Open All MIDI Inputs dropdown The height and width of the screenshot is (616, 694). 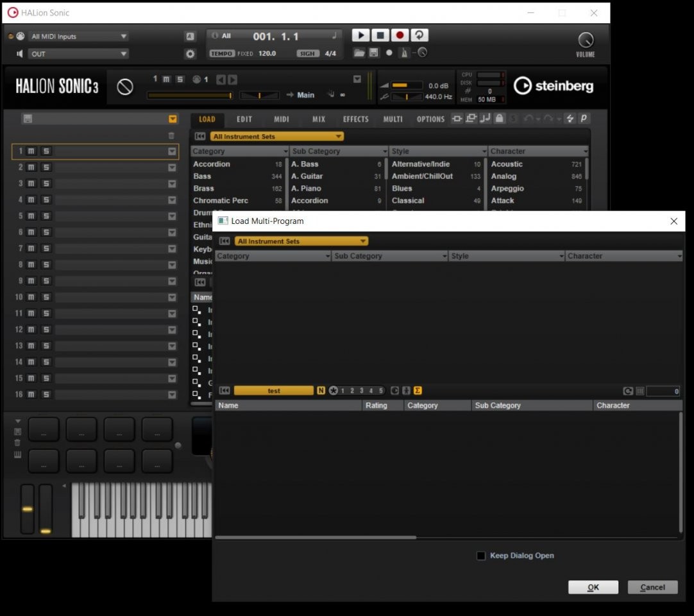click(78, 37)
